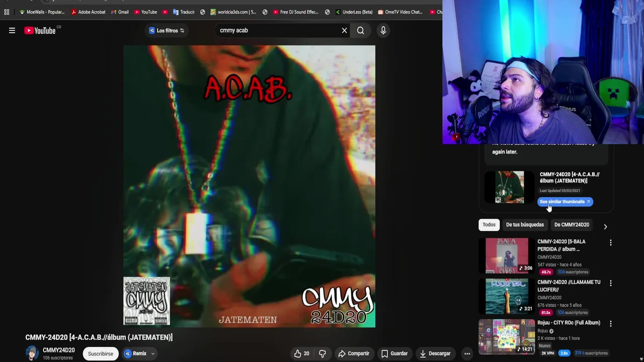The height and width of the screenshot is (362, 644).
Task: Show more filter chips with right arrow
Action: click(x=605, y=227)
